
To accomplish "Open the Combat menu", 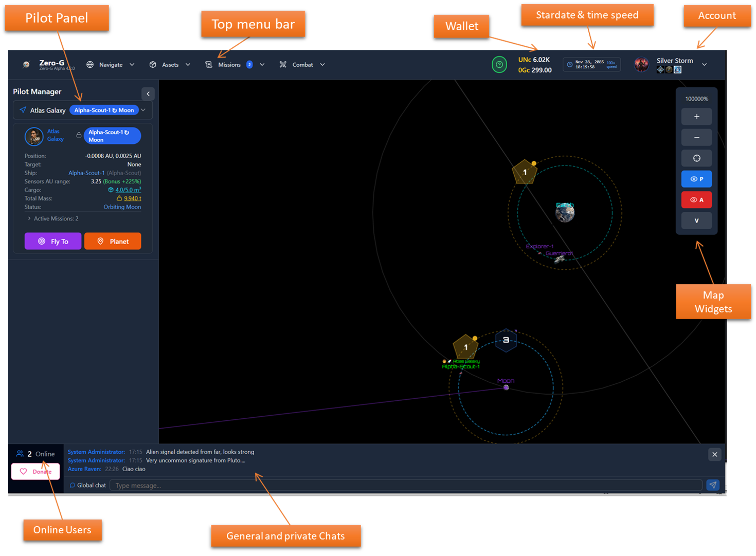I will [x=302, y=65].
